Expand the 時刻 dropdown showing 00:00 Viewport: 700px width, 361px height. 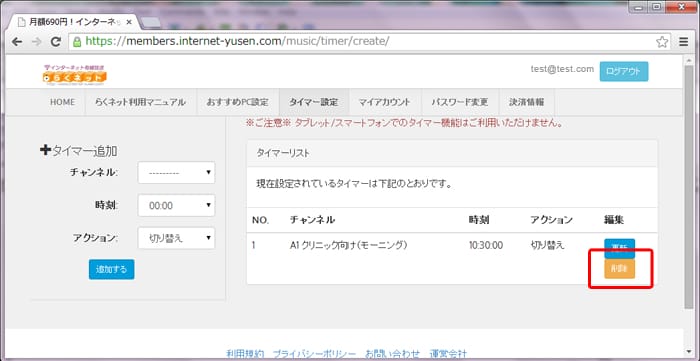[x=176, y=205]
